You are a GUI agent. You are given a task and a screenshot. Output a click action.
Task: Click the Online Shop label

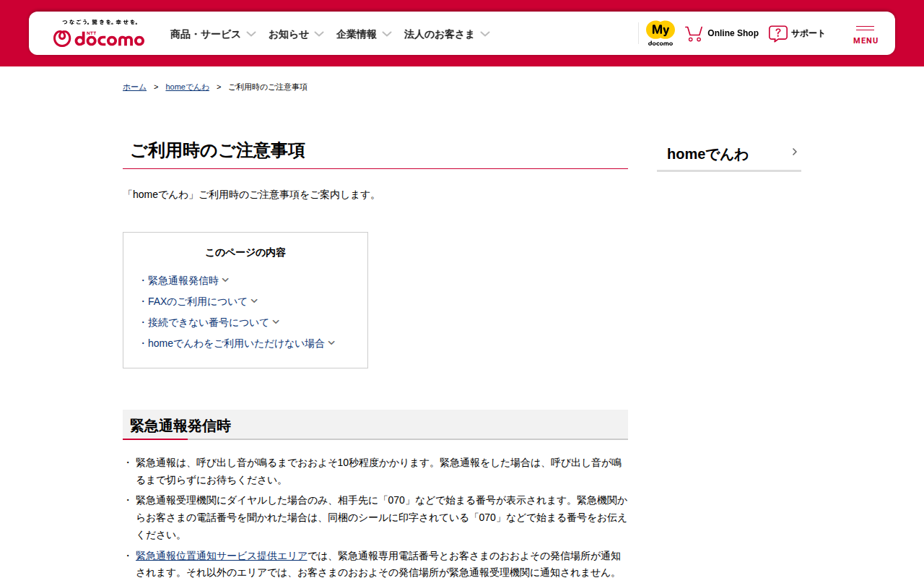point(733,33)
